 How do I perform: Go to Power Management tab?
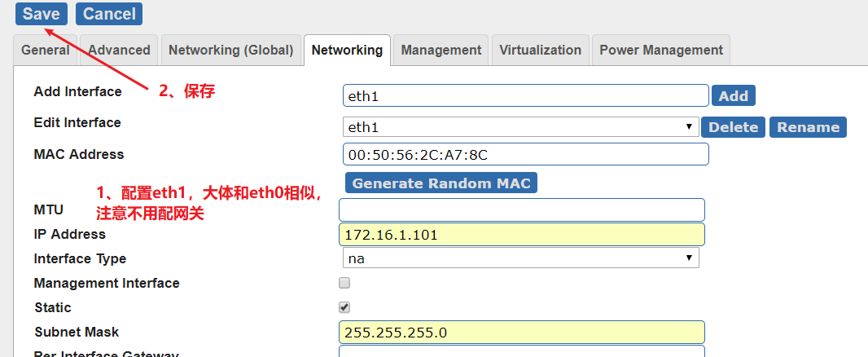click(661, 50)
